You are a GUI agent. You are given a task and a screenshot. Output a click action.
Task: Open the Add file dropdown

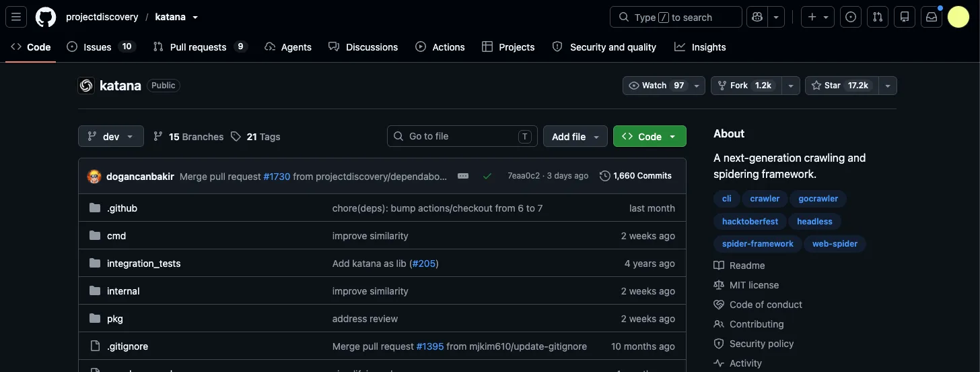pyautogui.click(x=575, y=136)
